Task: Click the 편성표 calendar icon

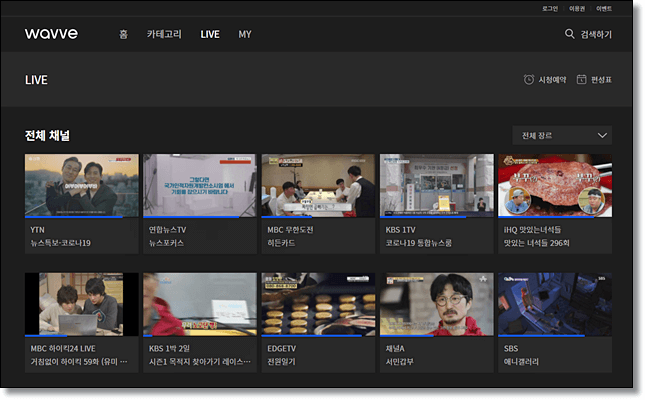Action: point(581,79)
